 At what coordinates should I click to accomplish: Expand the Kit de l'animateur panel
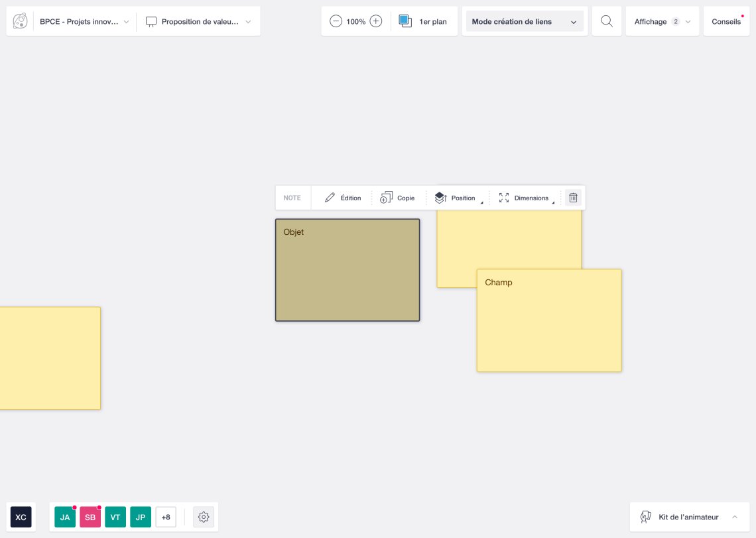pos(689,517)
